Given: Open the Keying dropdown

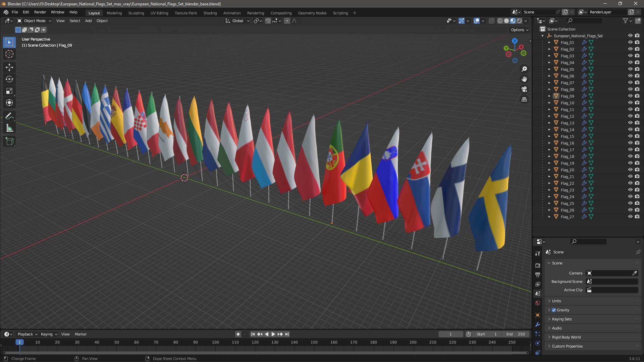Looking at the screenshot, I should pyautogui.click(x=49, y=334).
